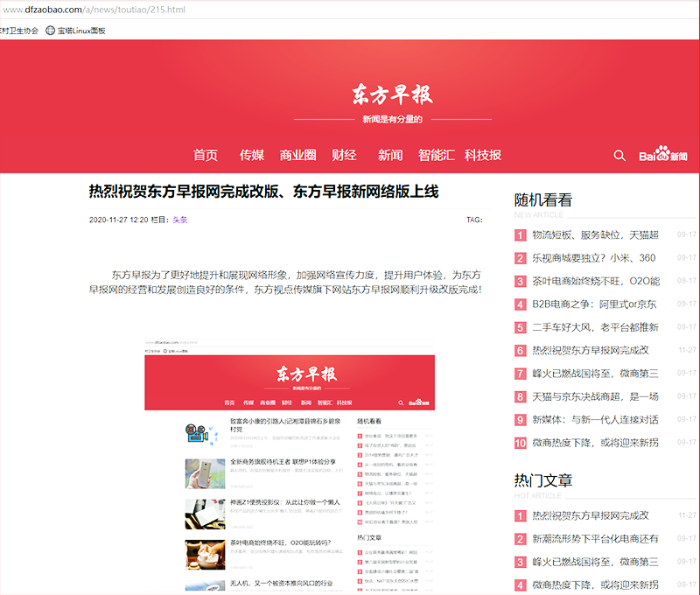Screen dimensions: 700x595
Task: Click the 东方早报 site logo
Action: [392, 94]
